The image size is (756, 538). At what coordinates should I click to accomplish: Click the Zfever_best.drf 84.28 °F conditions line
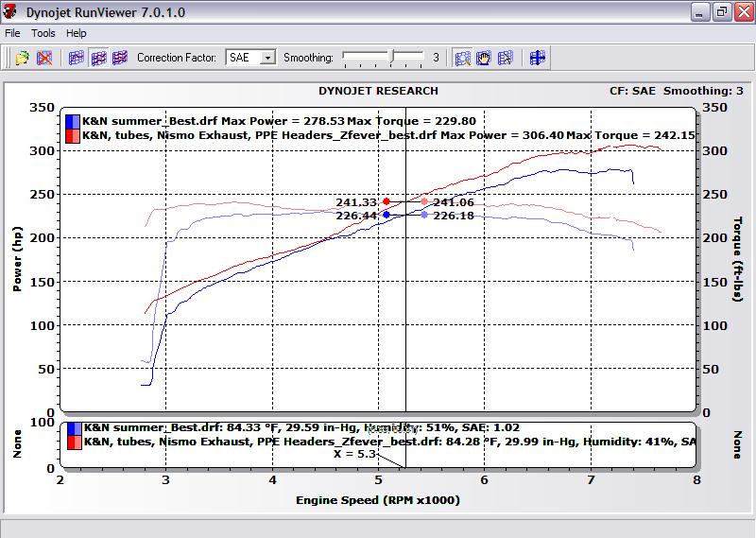tap(389, 442)
